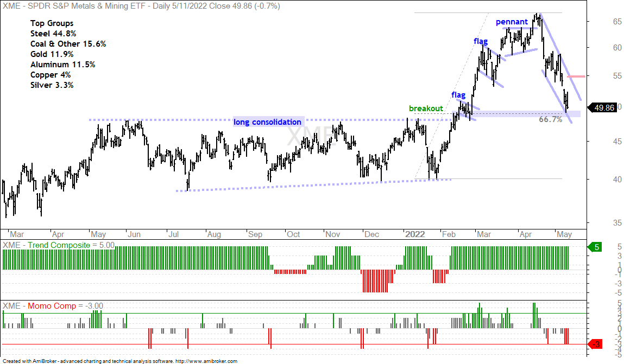
Task: Click the red Momo Comp -3 value tag
Action: tap(595, 344)
